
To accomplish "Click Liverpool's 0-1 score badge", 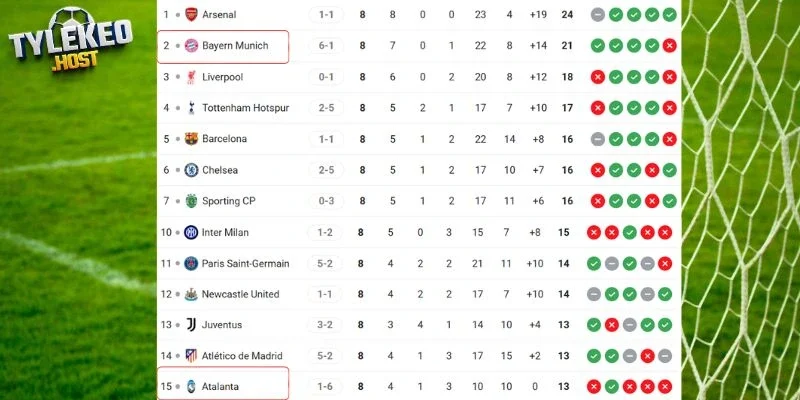I will point(327,77).
